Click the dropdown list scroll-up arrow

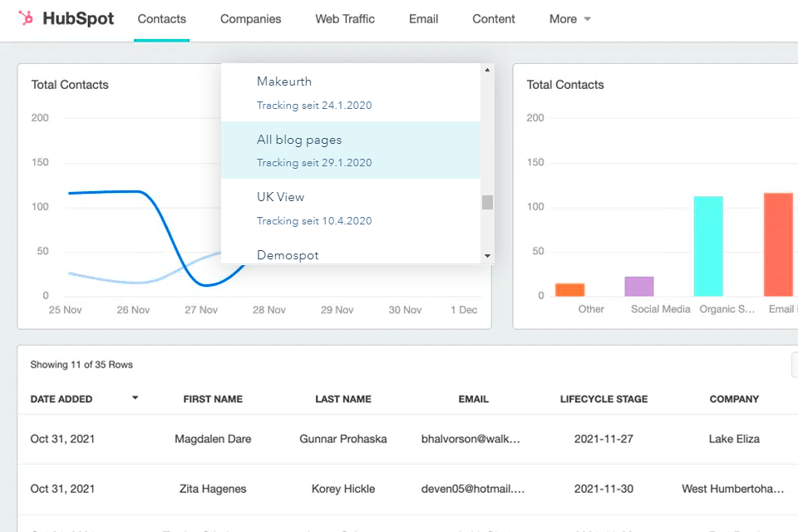488,70
